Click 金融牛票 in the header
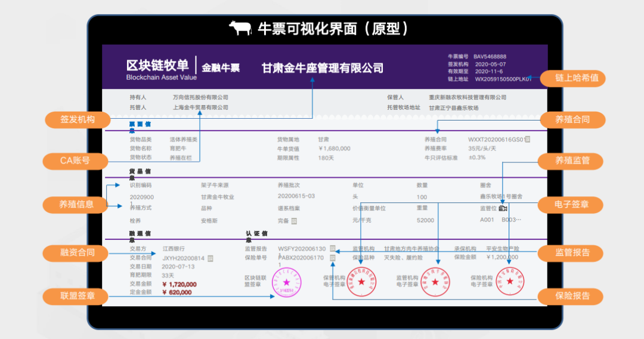Screen dimensions: 644x339 click(221, 68)
